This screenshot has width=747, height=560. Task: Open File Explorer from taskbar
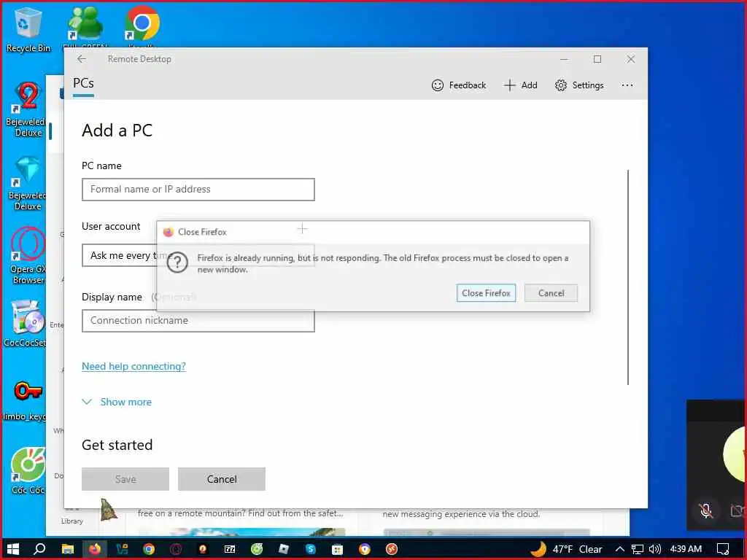coord(68,549)
